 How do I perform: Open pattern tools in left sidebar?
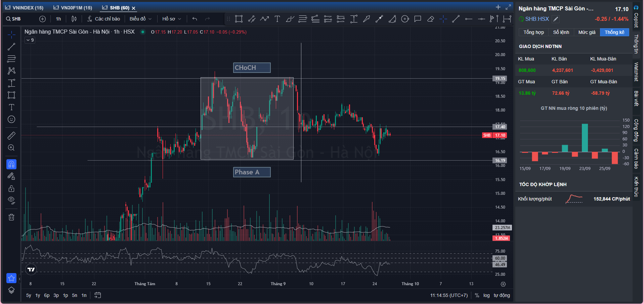coord(11,71)
